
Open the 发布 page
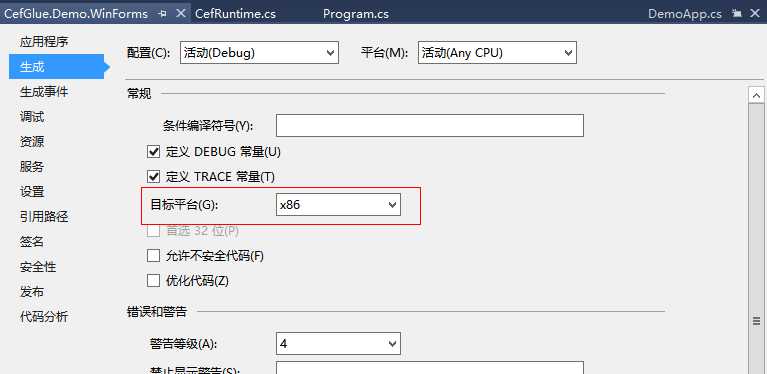point(32,292)
